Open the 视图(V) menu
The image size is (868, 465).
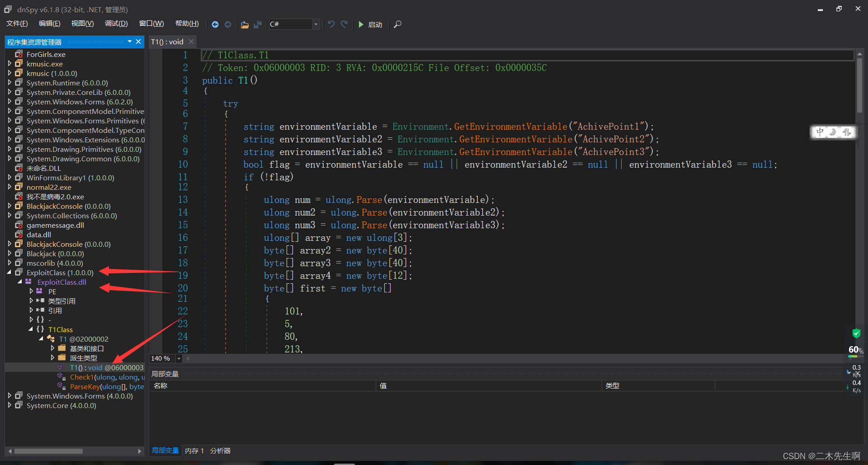[82, 23]
